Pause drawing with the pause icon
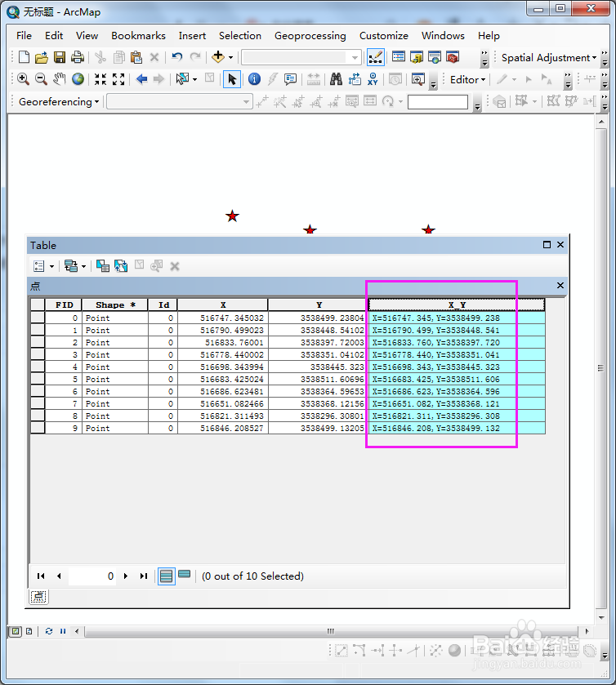616x685 pixels. coord(63,631)
